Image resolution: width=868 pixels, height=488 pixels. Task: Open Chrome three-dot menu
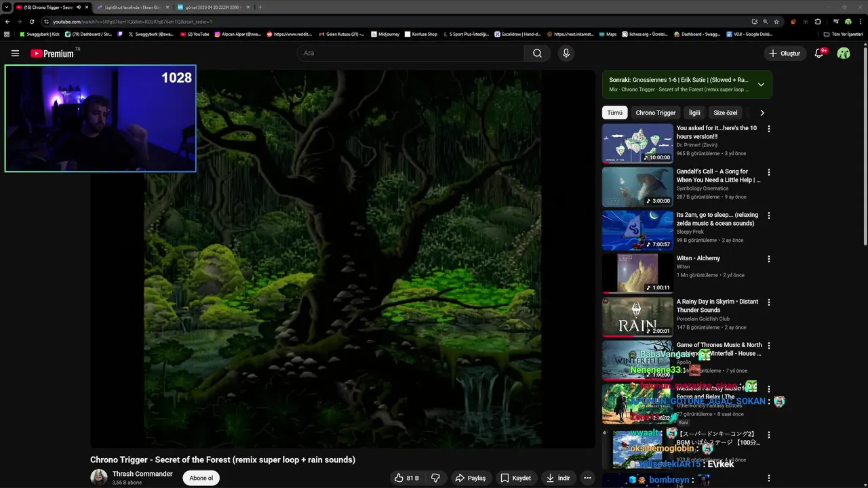[x=861, y=22]
